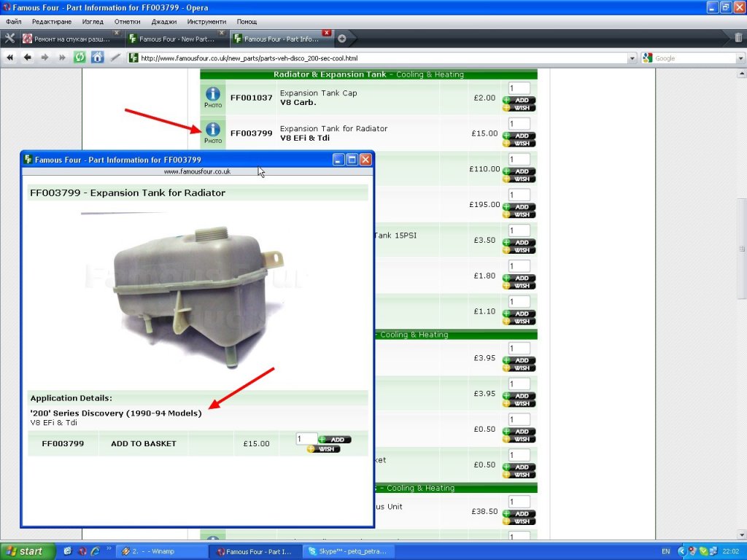Click rewind navigation button in toolbar
This screenshot has width=747, height=560.
pos(10,58)
